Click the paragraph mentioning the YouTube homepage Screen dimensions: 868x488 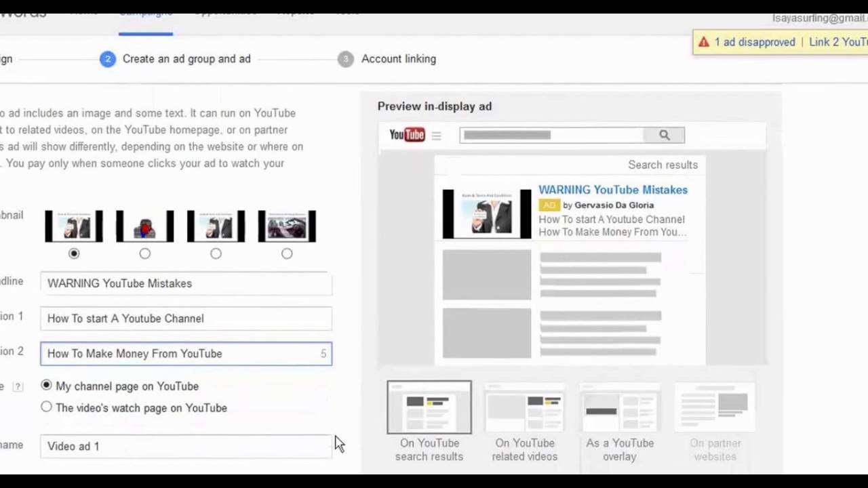[151, 138]
